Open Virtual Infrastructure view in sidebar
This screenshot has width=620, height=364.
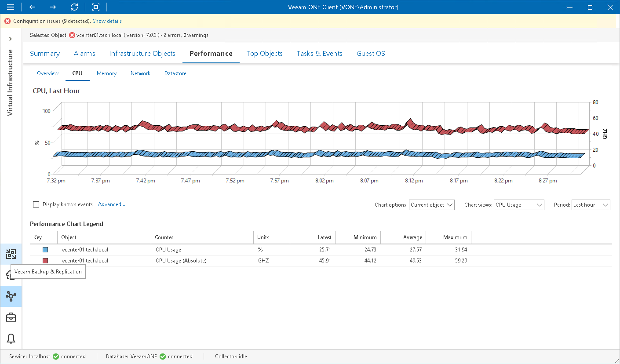(x=11, y=296)
